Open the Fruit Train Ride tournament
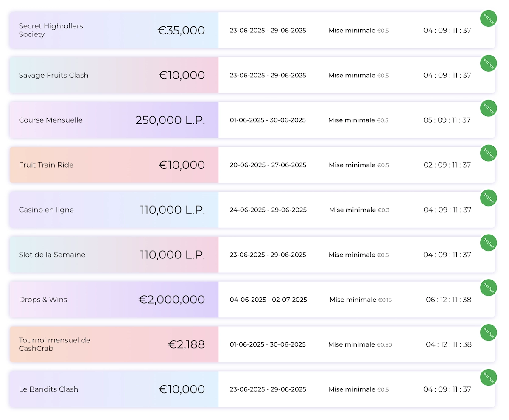The height and width of the screenshot is (420, 509). (46, 165)
